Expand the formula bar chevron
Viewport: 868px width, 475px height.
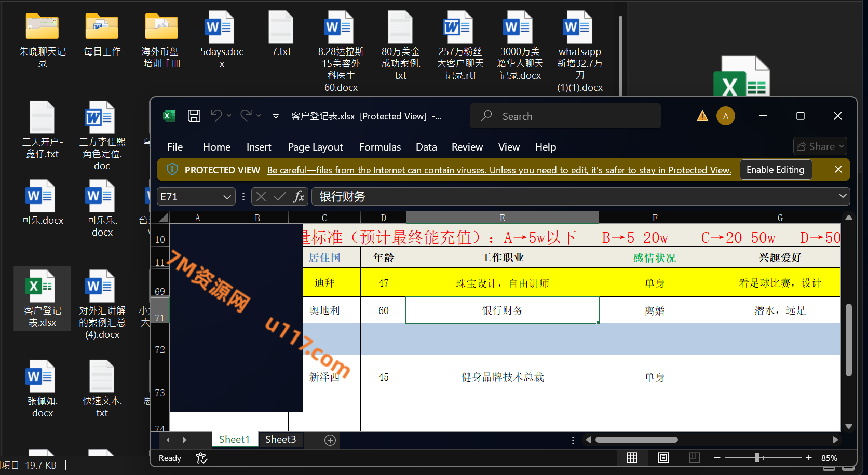(x=843, y=196)
